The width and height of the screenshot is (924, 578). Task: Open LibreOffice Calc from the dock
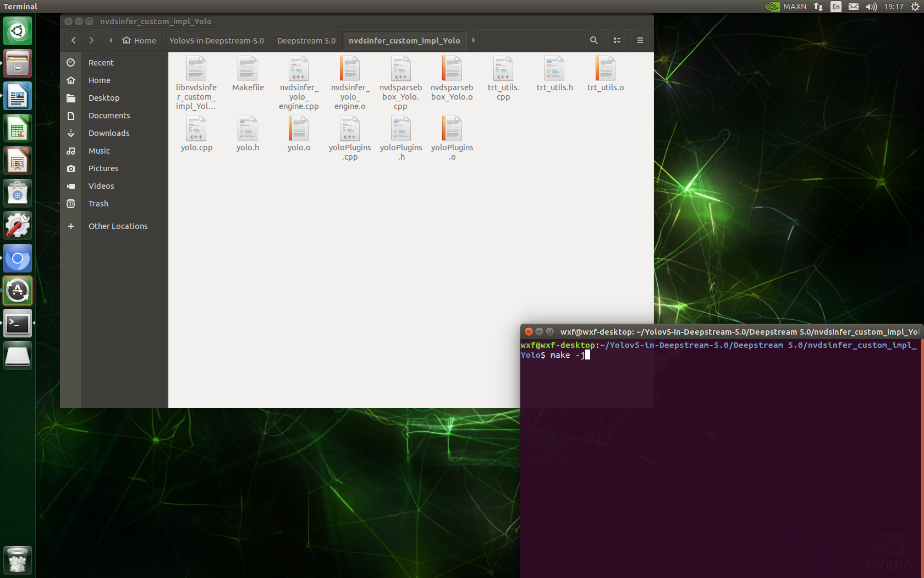pyautogui.click(x=17, y=128)
